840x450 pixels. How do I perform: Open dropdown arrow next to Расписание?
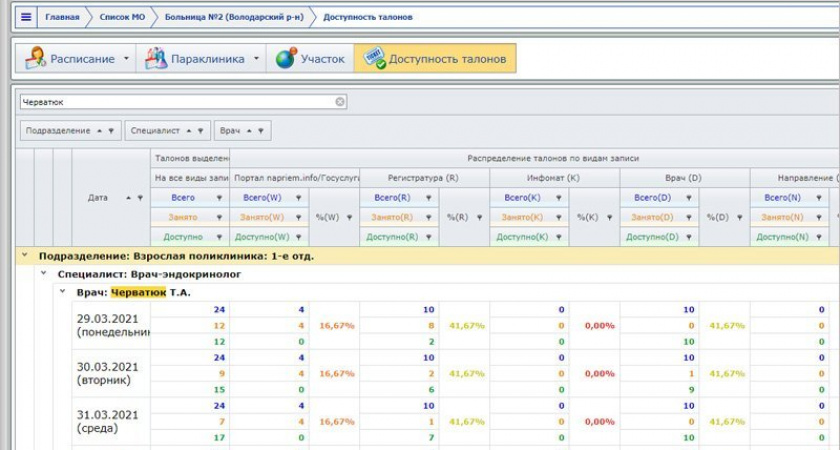pyautogui.click(x=126, y=59)
